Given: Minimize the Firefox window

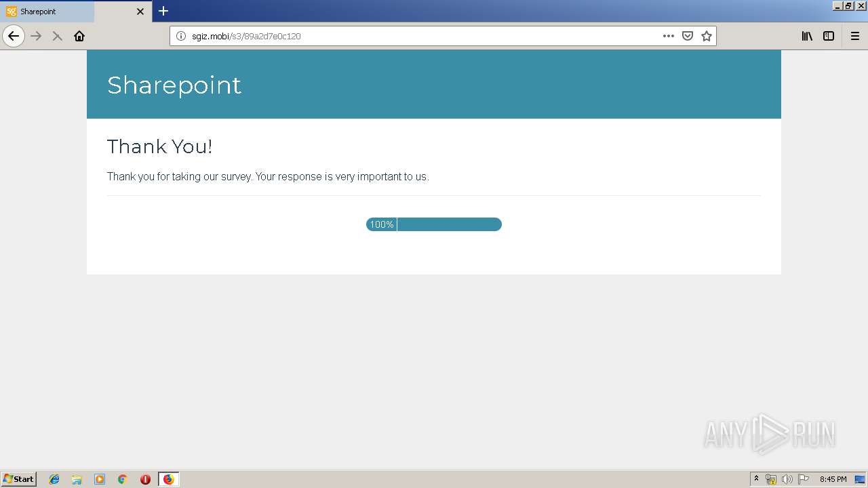Looking at the screenshot, I should click(837, 5).
